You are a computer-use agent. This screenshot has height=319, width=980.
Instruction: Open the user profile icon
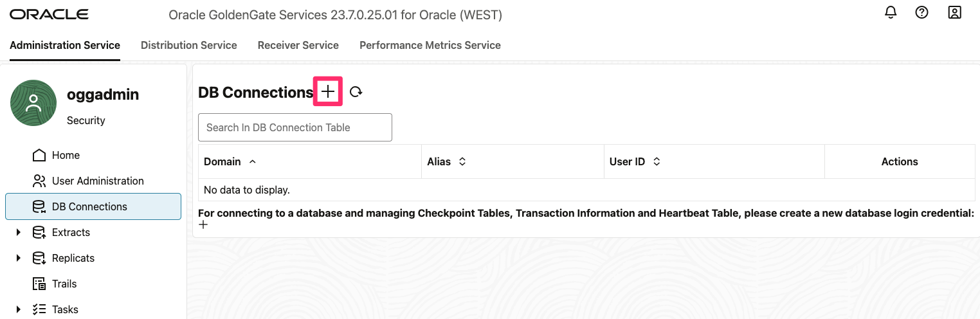(954, 13)
